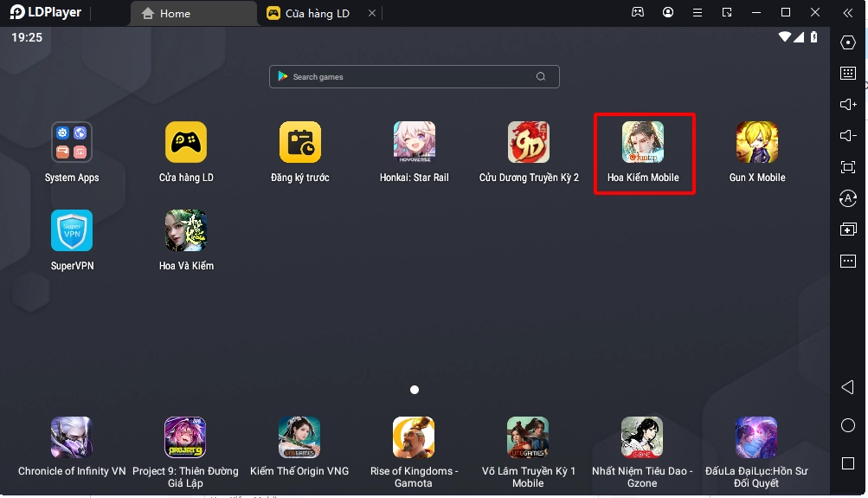Open Project 9: Thiên Đường Giả Lập
This screenshot has width=868, height=498.
click(185, 437)
